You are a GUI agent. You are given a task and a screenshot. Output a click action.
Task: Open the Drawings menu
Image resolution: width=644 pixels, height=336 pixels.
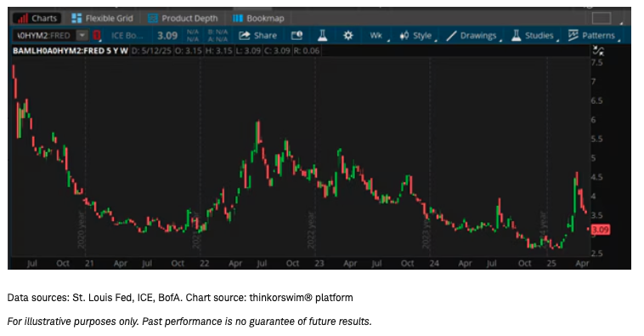[474, 36]
